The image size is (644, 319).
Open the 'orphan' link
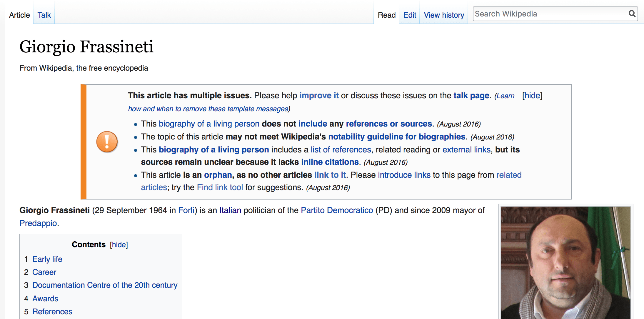point(218,175)
